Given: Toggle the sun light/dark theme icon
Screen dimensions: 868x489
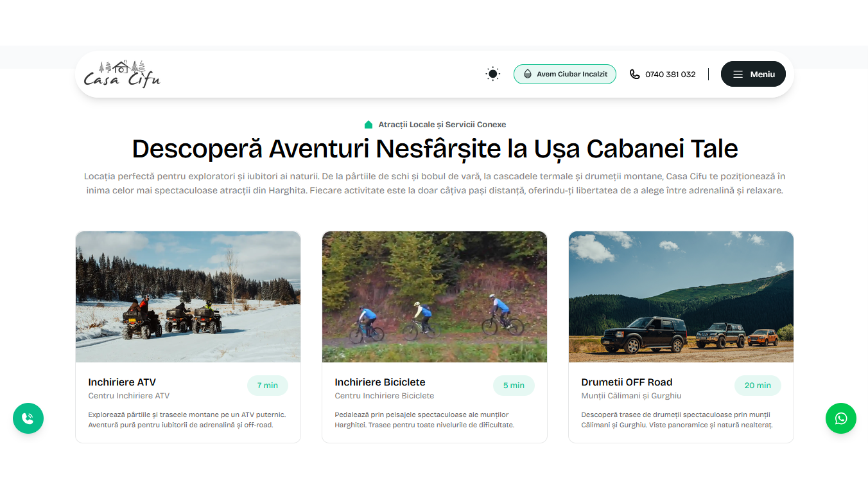Looking at the screenshot, I should (x=493, y=74).
